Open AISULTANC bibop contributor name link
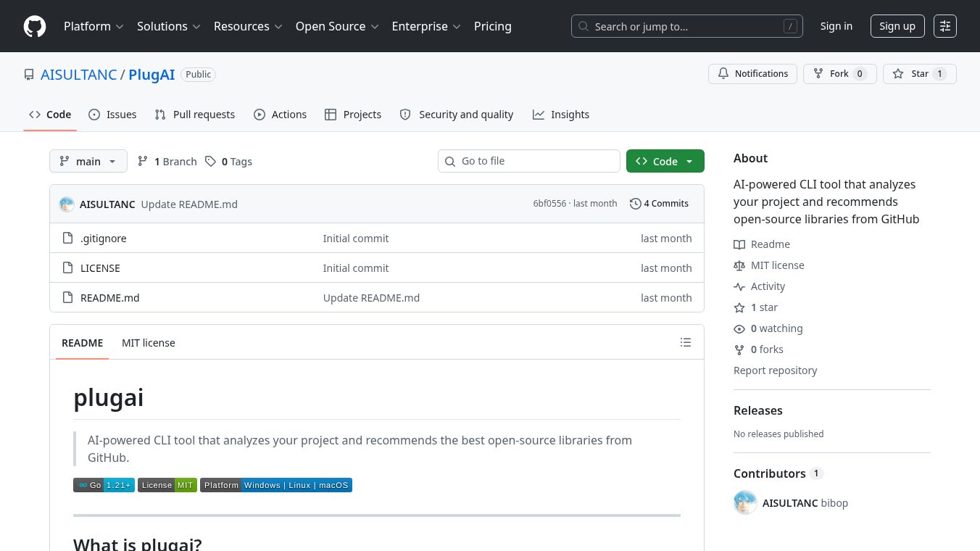This screenshot has width=980, height=551. (805, 502)
